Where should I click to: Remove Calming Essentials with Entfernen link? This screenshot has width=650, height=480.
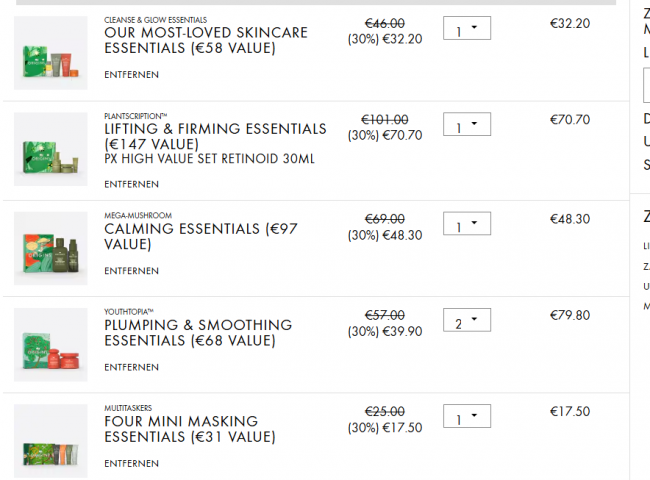(x=131, y=271)
